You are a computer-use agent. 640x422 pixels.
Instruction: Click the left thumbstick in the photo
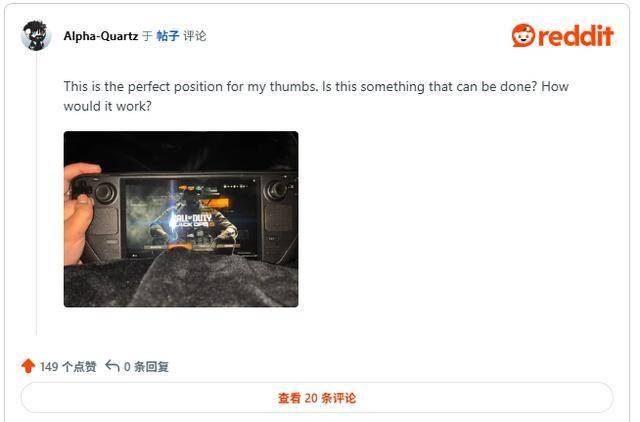pyautogui.click(x=105, y=192)
